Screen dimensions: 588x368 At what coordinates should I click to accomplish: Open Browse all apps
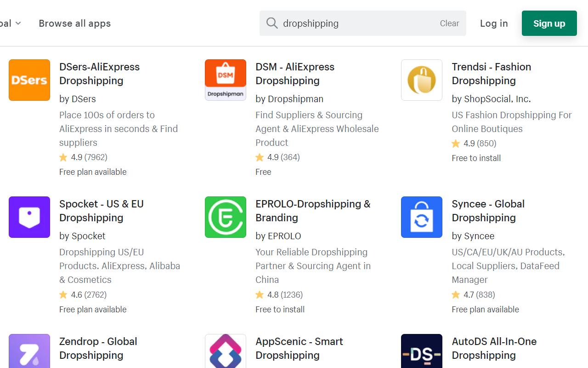pos(74,23)
